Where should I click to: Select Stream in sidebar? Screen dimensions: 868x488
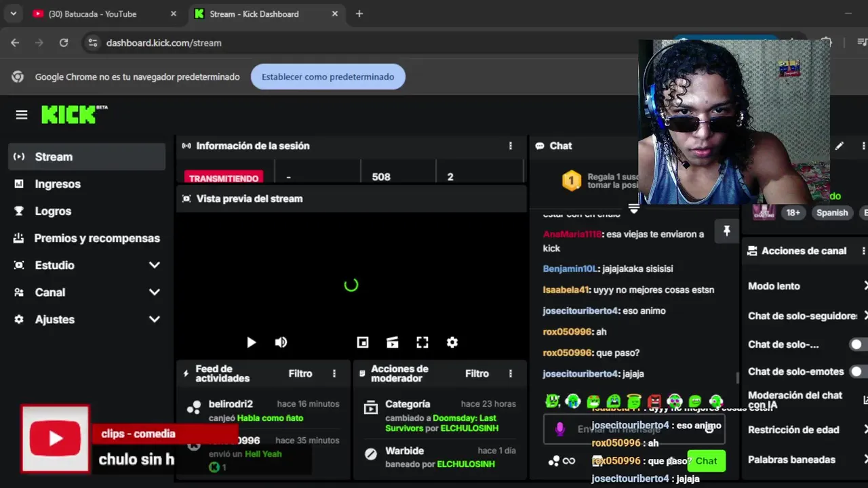coord(87,157)
